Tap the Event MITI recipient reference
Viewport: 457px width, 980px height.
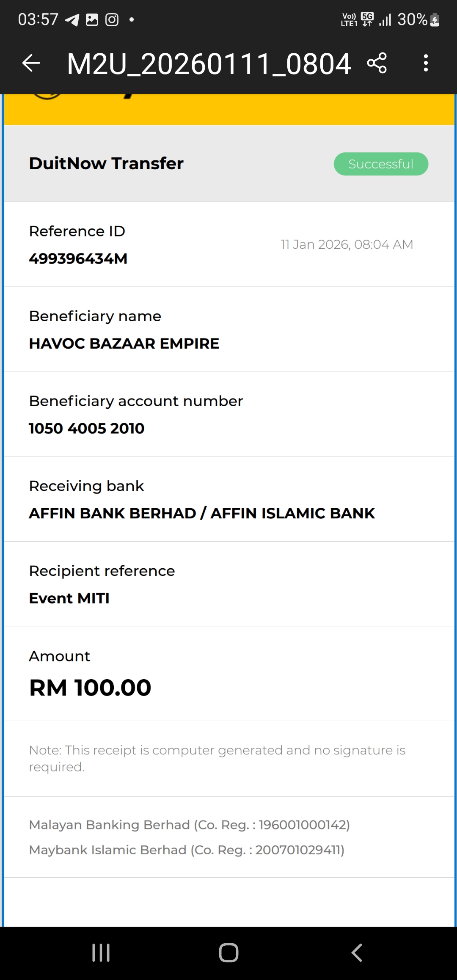tap(69, 598)
